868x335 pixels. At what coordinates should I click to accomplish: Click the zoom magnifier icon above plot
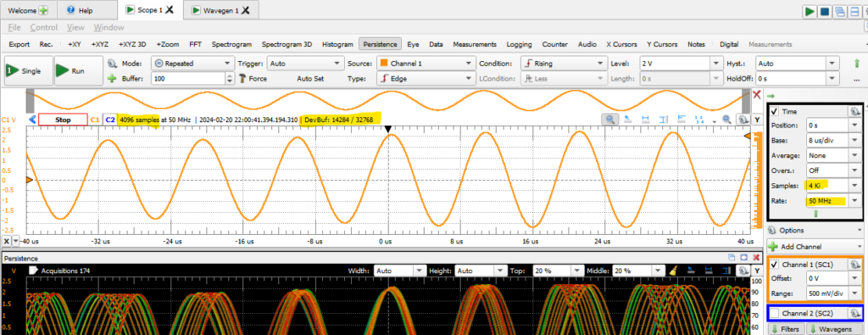coord(611,119)
